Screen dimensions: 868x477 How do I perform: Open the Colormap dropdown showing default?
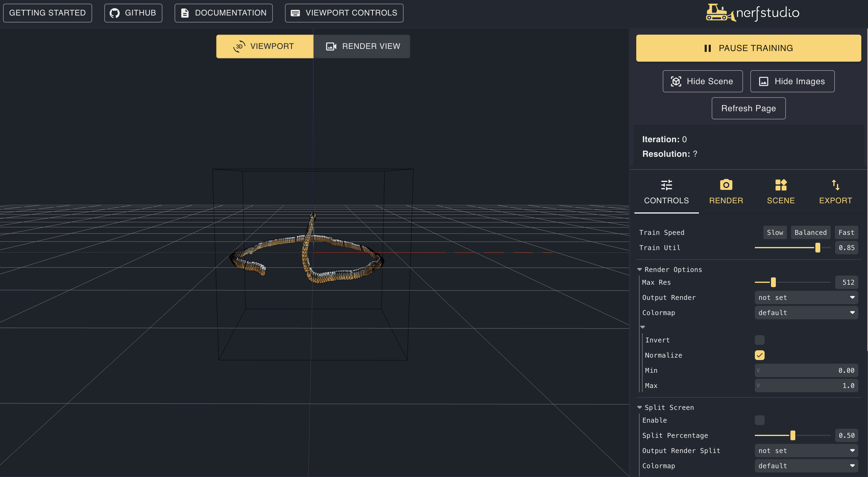coord(806,312)
